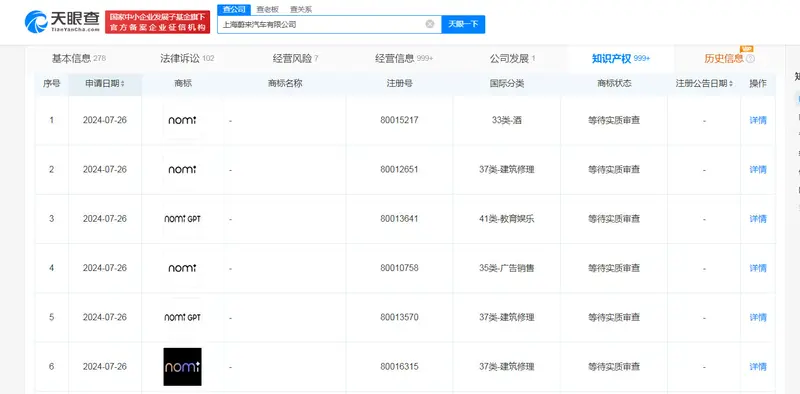Image resolution: width=800 pixels, height=394 pixels.
Task: Select registration number 80015217
Action: 399,120
